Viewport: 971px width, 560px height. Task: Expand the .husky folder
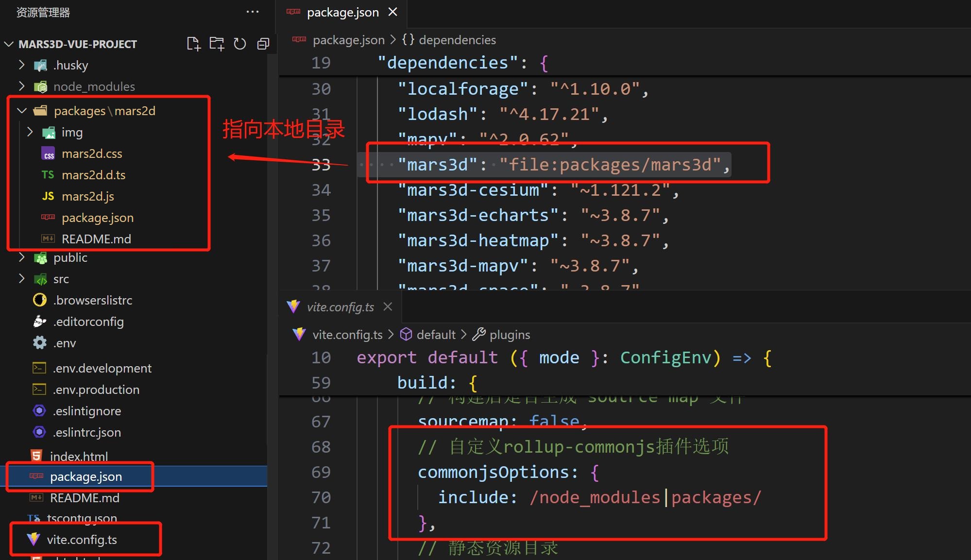pos(21,65)
